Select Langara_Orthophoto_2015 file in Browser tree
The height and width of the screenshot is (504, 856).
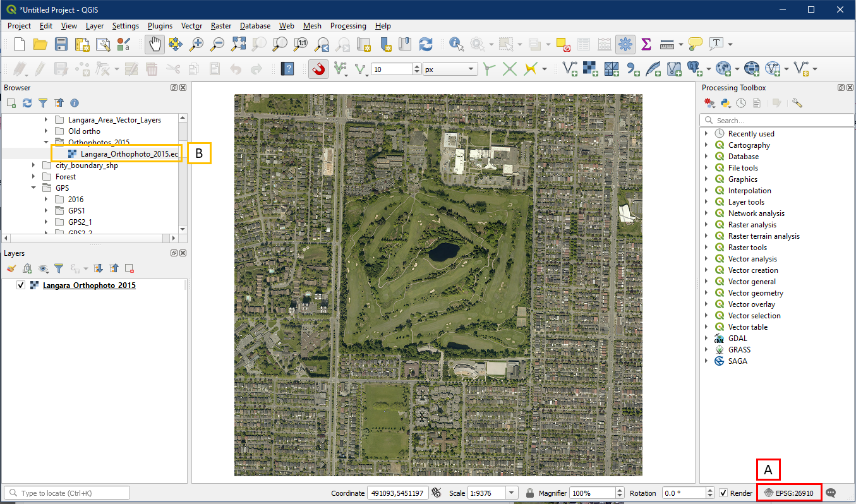129,154
